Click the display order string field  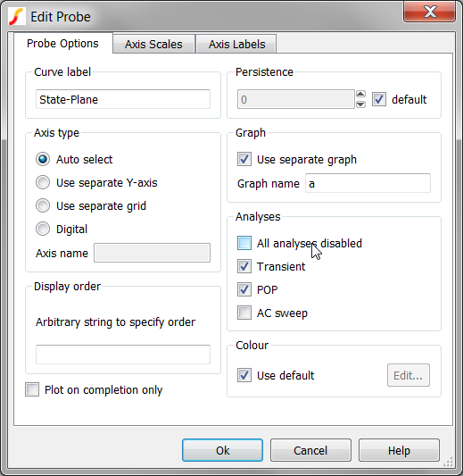(x=123, y=355)
